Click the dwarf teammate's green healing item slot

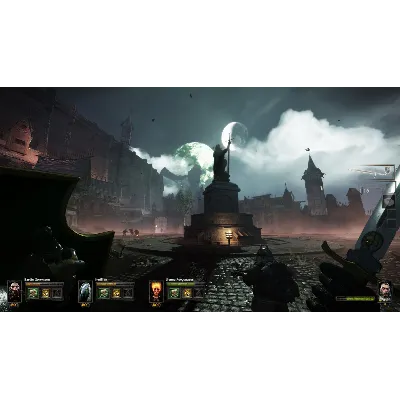pos(33,293)
